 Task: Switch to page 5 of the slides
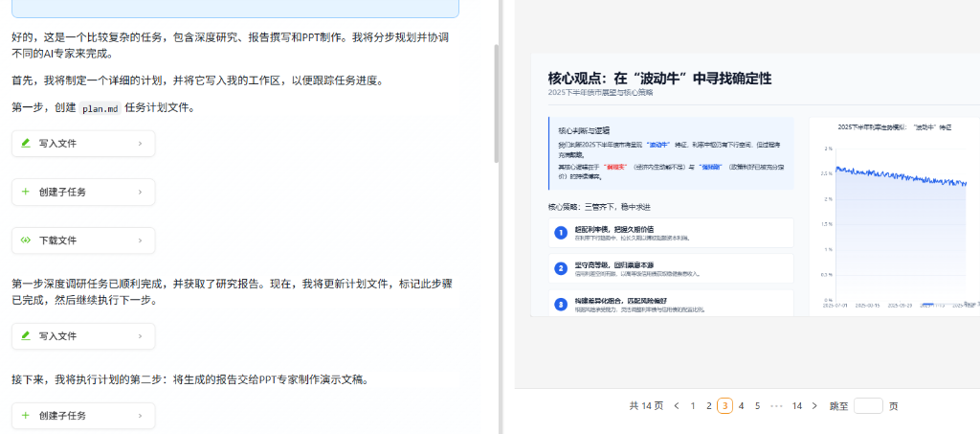[757, 406]
